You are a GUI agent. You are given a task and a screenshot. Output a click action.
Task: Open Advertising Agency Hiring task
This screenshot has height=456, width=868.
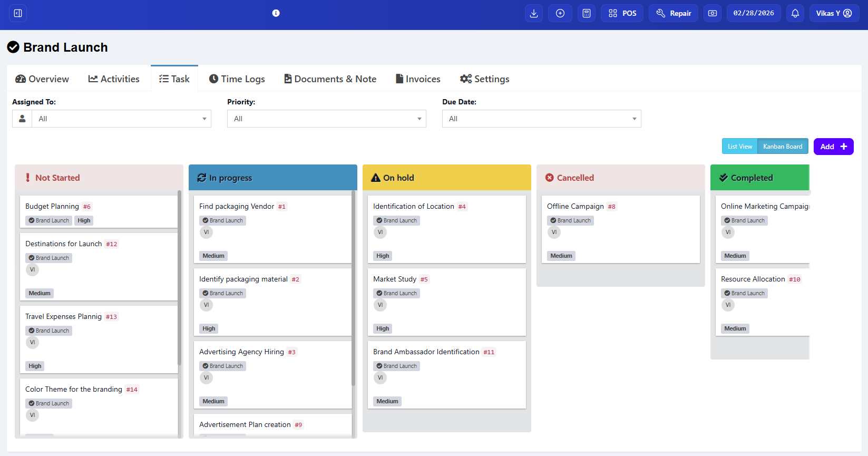click(x=241, y=352)
